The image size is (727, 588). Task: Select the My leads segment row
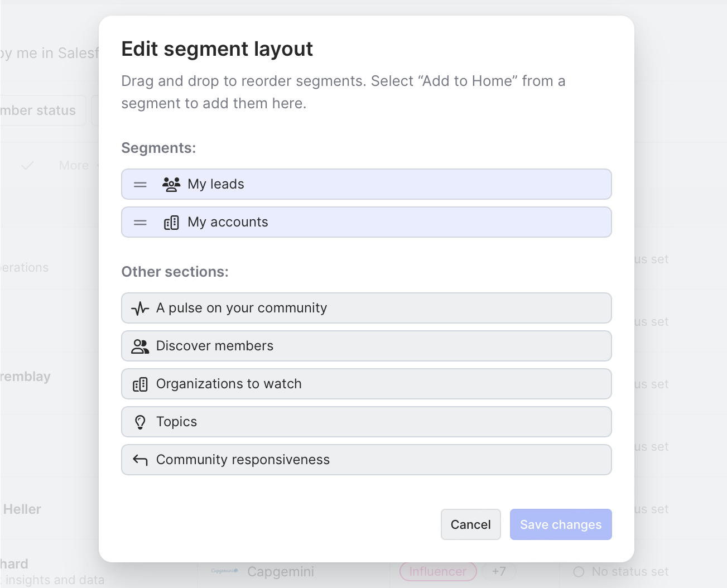[391, 184]
